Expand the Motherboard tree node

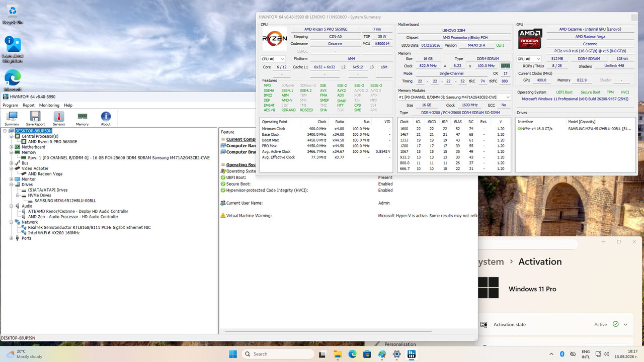12,147
